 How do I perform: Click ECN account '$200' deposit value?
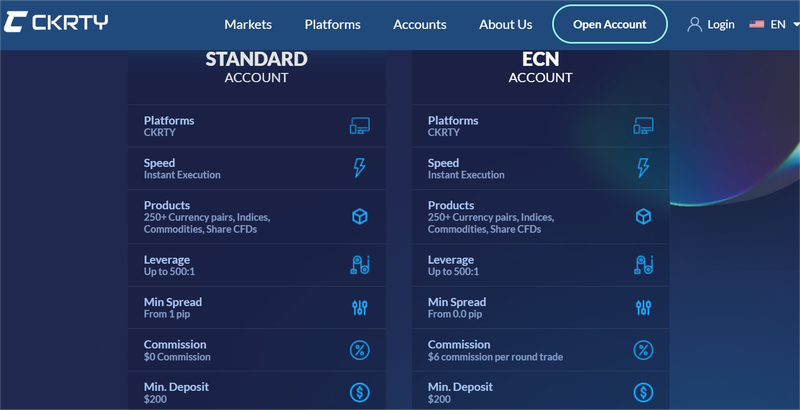(x=439, y=399)
